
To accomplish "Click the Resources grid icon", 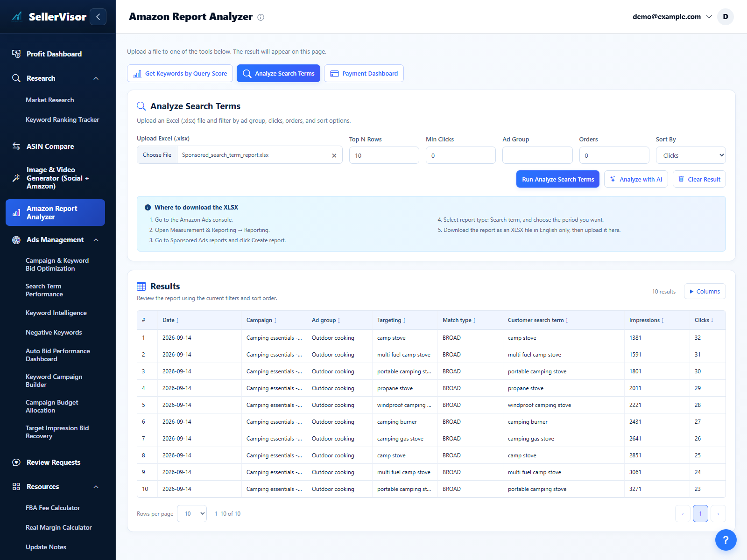I will point(16,487).
